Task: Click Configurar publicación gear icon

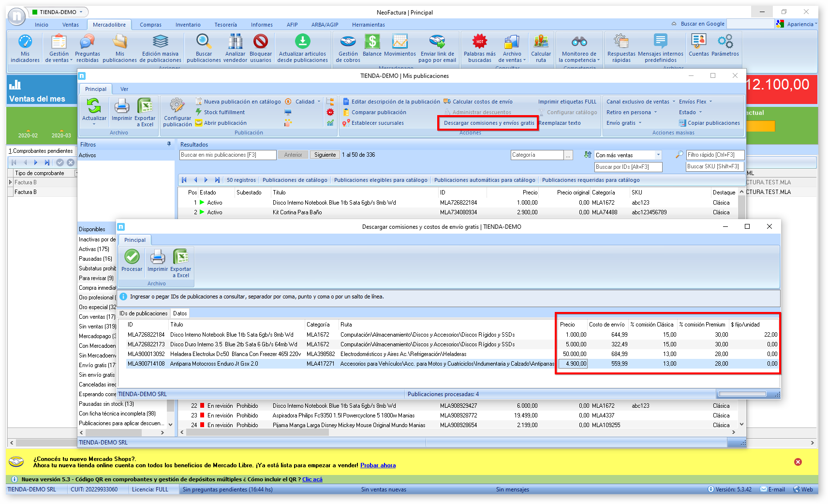Action: 177,106
